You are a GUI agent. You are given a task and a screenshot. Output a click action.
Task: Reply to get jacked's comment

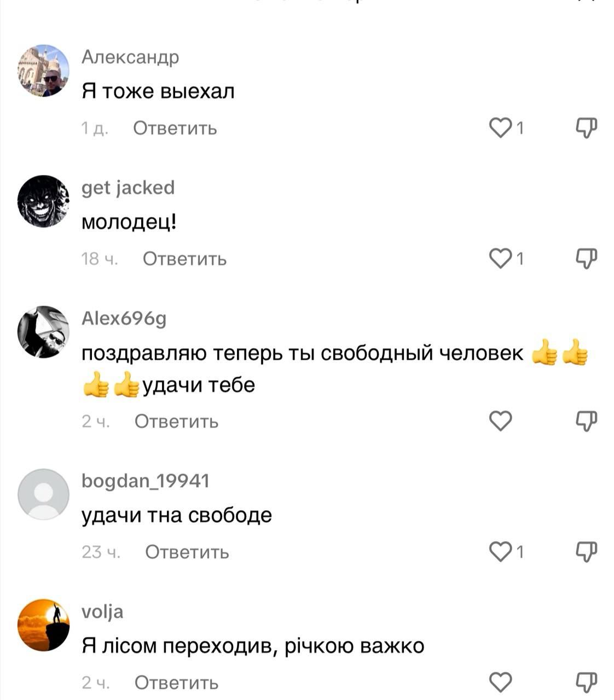click(184, 259)
